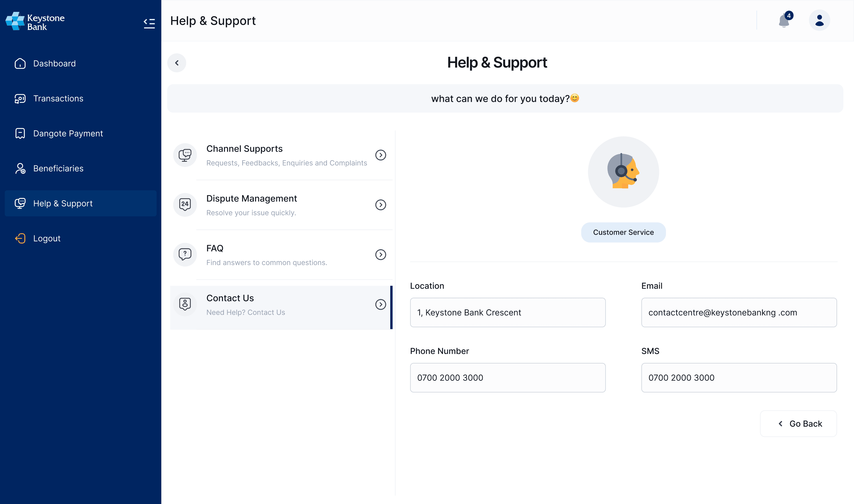Click the Phone Number field label
Viewport: 854px width, 504px height.
click(439, 351)
